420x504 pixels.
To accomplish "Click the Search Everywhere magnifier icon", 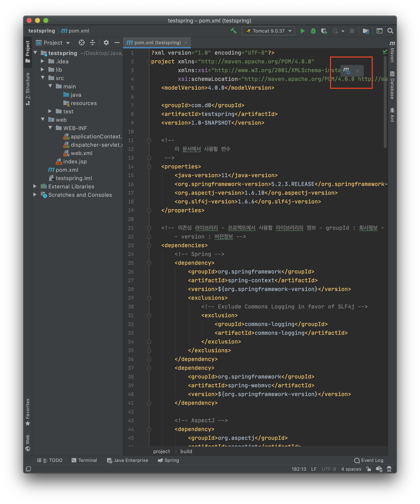I will tap(390, 31).
